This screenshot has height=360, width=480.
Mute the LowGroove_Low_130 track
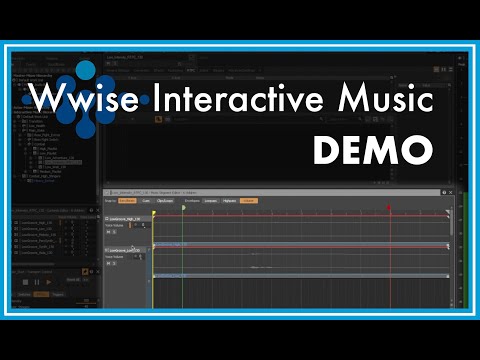[x=108, y=263]
